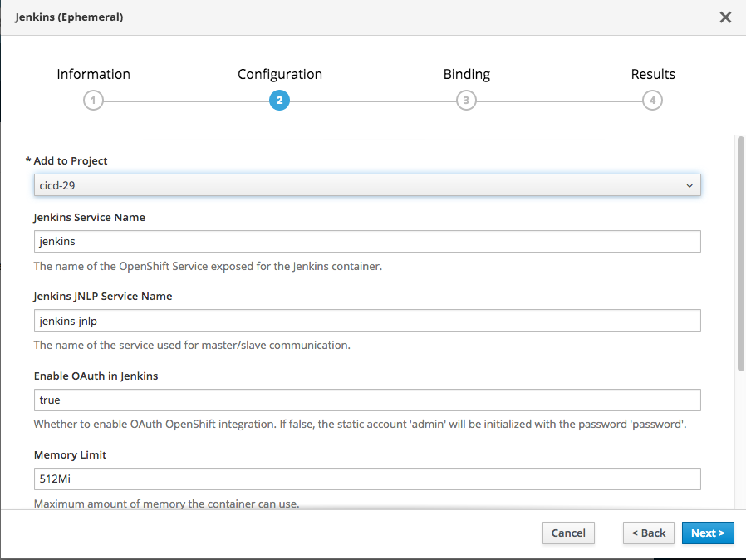Click the Enable OAuth in Jenkins field
Viewport: 746px width, 560px height.
[x=367, y=400]
